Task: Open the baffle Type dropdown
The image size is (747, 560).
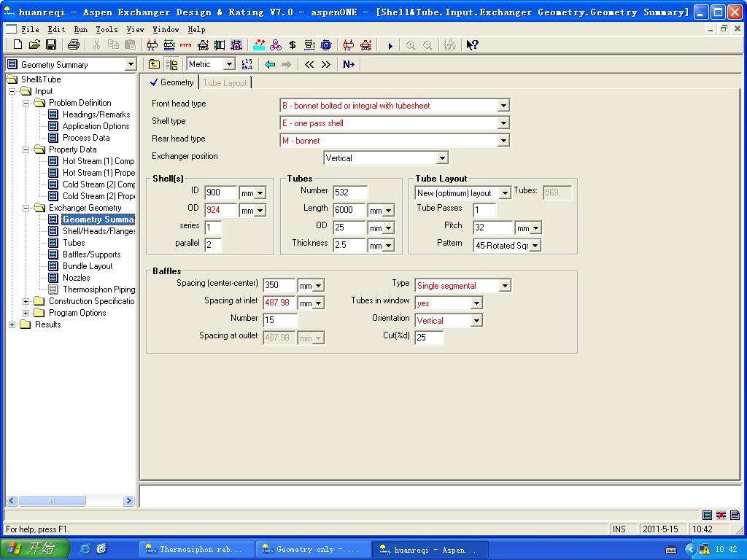Action: click(x=504, y=286)
